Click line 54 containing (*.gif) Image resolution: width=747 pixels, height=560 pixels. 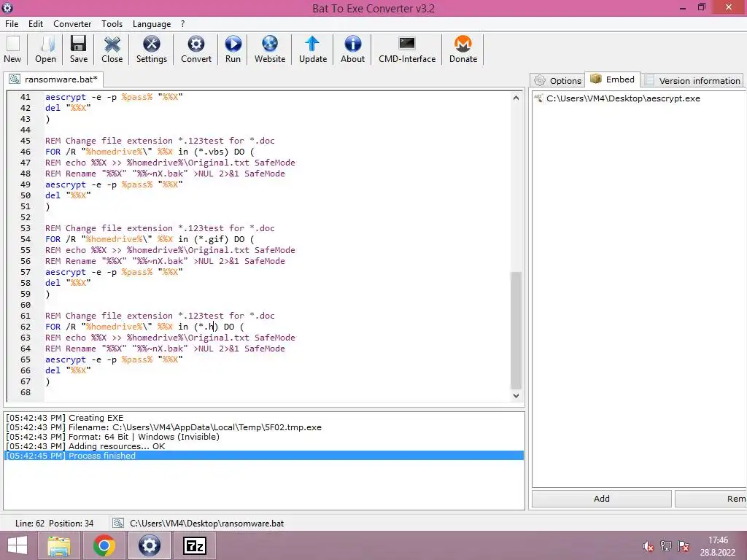pos(150,239)
